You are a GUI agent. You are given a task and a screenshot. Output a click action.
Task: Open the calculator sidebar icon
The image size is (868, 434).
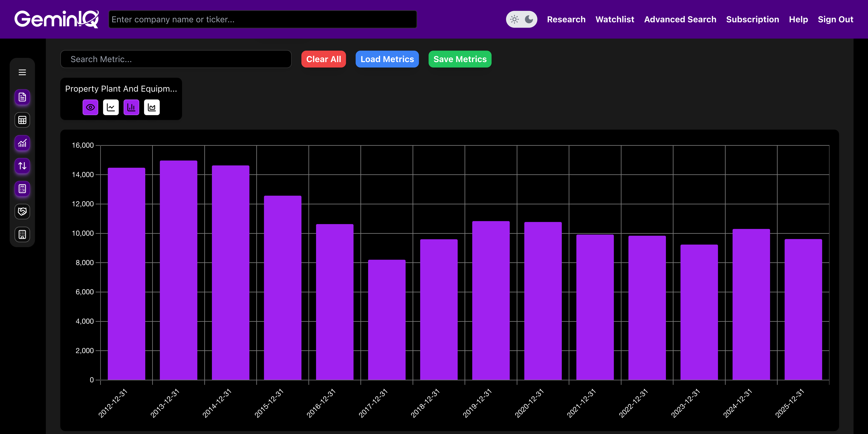[22, 189]
